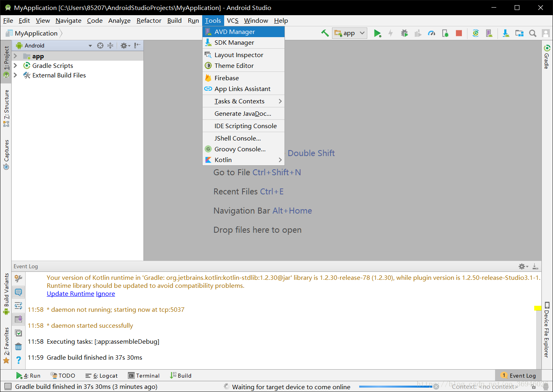Viewport: 553px width, 392px height.
Task: Open Project Structure toolbar icon
Action: click(x=519, y=33)
